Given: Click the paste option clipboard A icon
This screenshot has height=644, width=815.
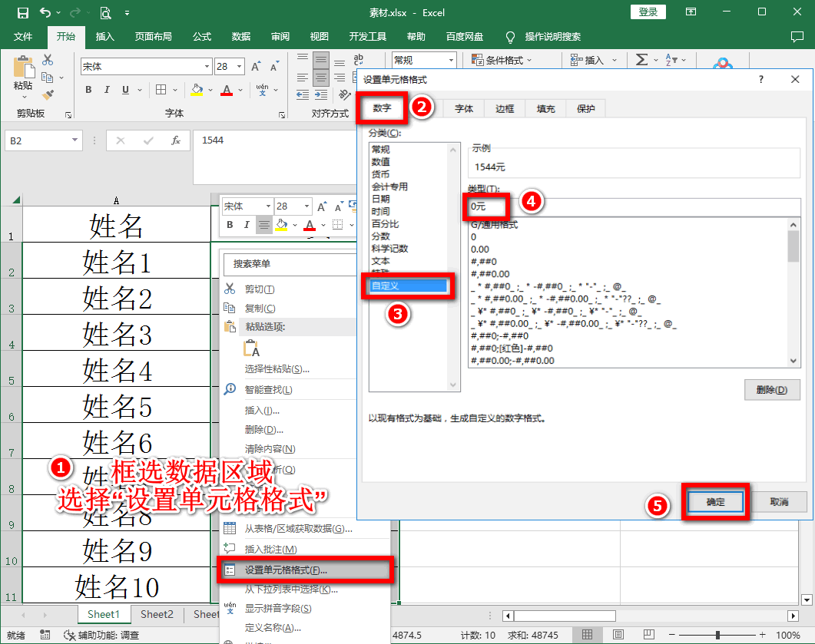Looking at the screenshot, I should click(251, 348).
